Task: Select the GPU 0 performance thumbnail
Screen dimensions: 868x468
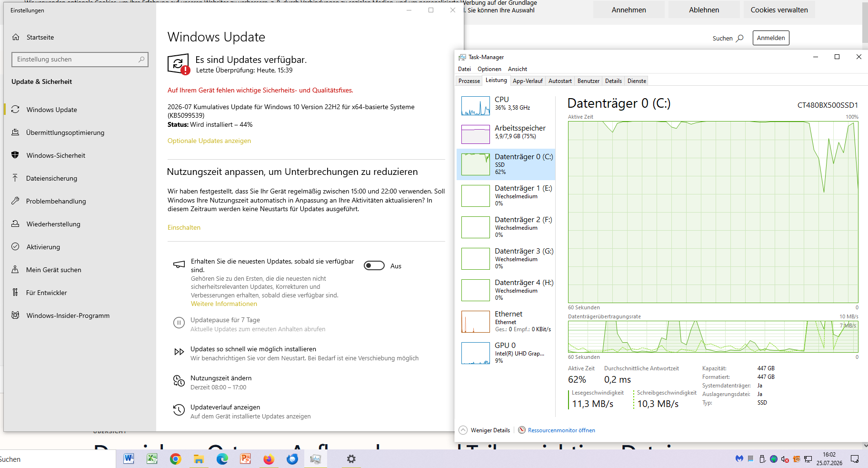Action: 476,353
